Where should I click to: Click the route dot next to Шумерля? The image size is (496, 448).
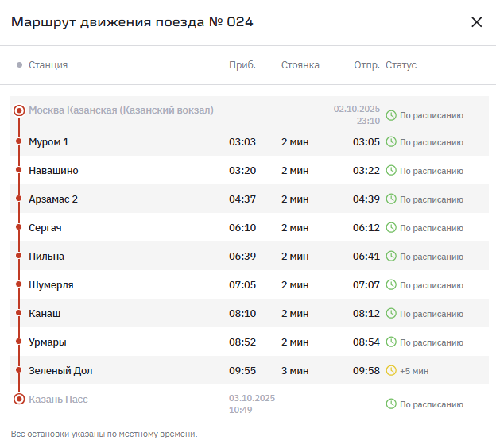coord(18,284)
